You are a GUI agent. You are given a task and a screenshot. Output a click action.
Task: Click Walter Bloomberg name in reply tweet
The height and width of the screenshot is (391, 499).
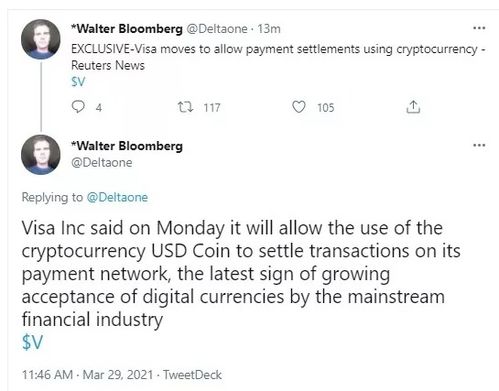tap(127, 146)
